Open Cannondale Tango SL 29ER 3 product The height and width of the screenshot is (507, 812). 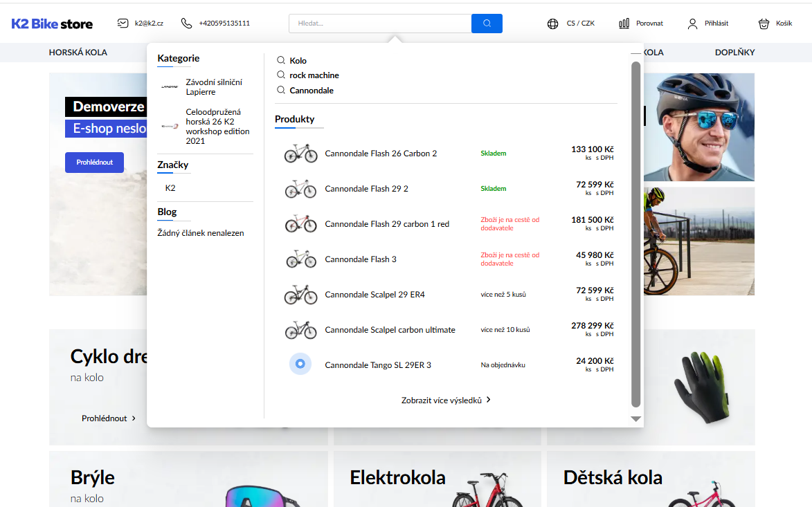pos(378,365)
